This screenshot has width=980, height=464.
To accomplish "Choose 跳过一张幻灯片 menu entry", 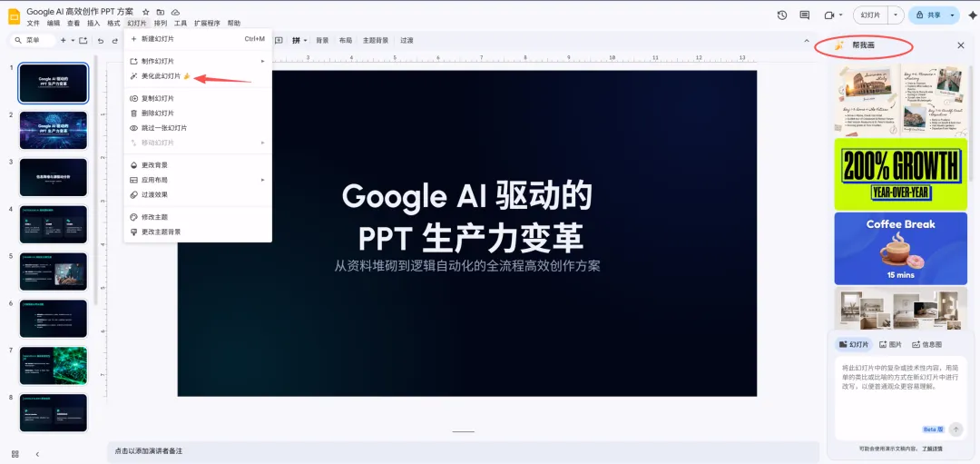I will click(198, 128).
